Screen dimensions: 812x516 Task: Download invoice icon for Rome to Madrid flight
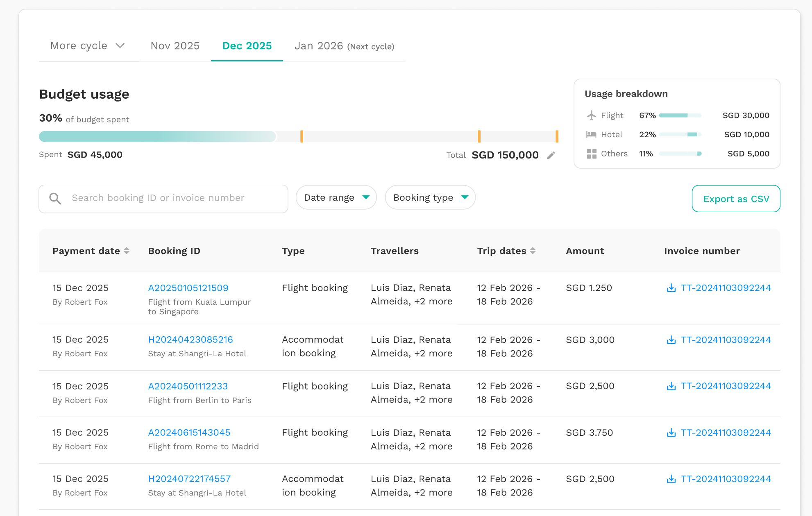tap(671, 433)
